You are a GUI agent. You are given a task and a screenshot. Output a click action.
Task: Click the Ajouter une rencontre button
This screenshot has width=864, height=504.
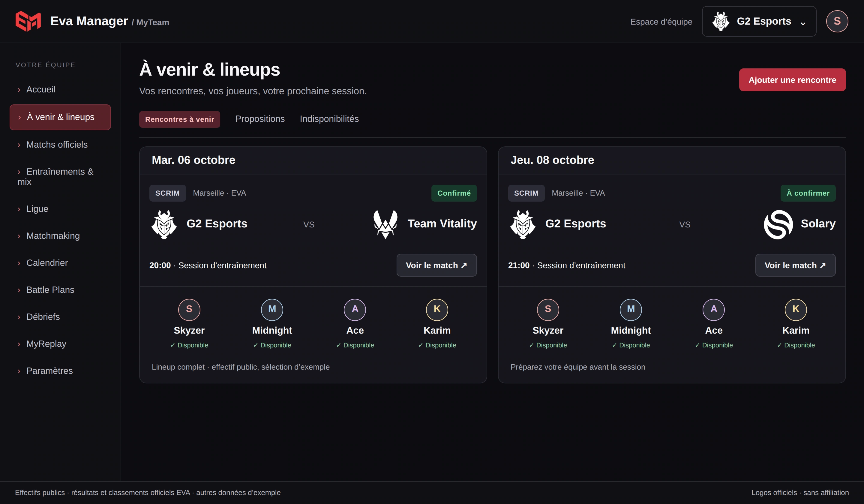pos(792,80)
